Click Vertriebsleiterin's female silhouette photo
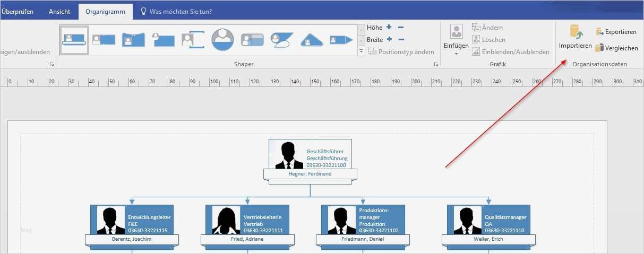 coord(226,220)
